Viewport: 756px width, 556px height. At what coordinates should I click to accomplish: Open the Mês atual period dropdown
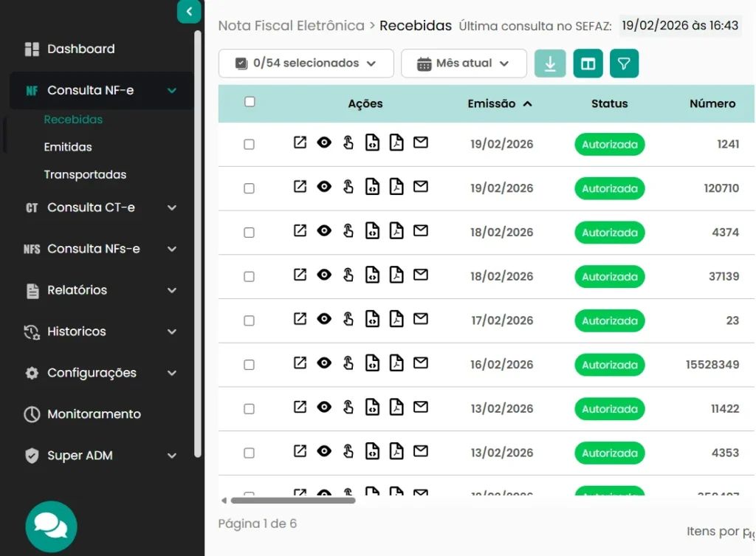click(x=463, y=64)
